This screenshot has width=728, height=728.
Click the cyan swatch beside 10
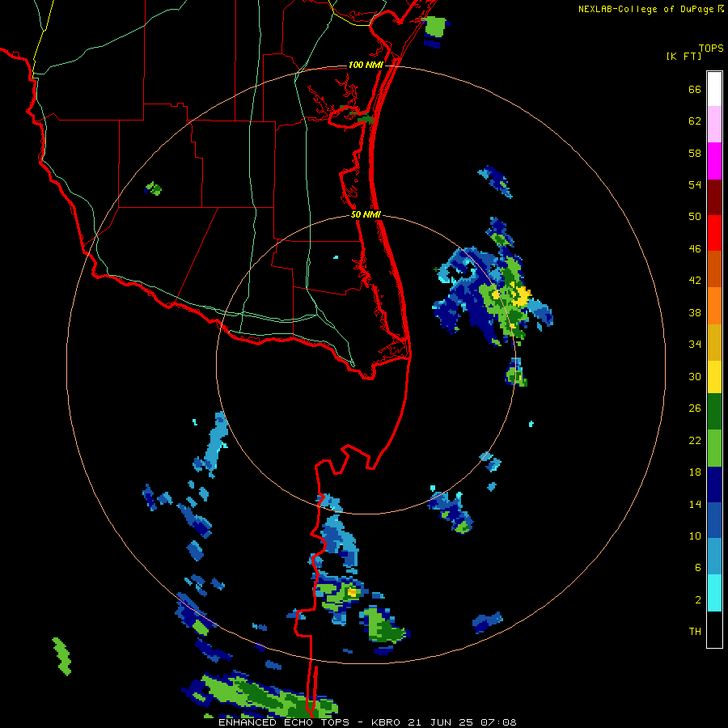714,593
